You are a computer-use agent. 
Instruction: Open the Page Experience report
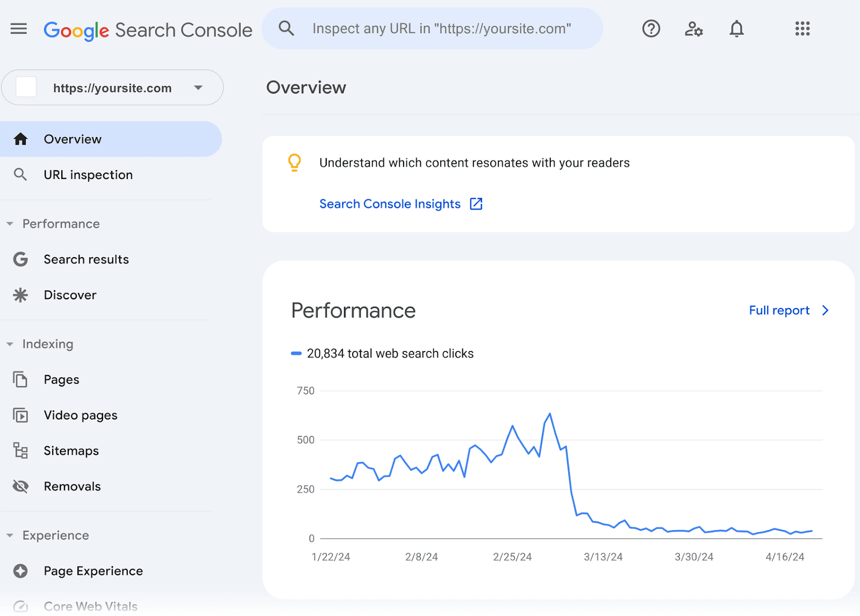(x=92, y=571)
